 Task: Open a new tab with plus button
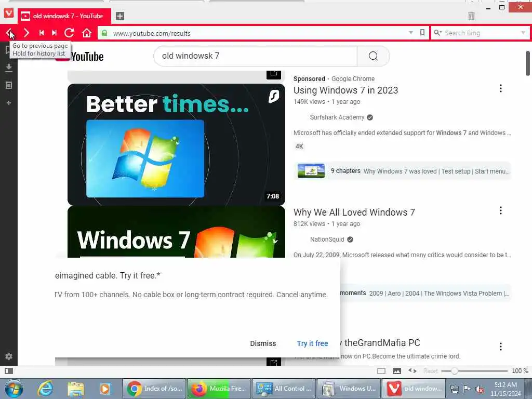point(120,16)
